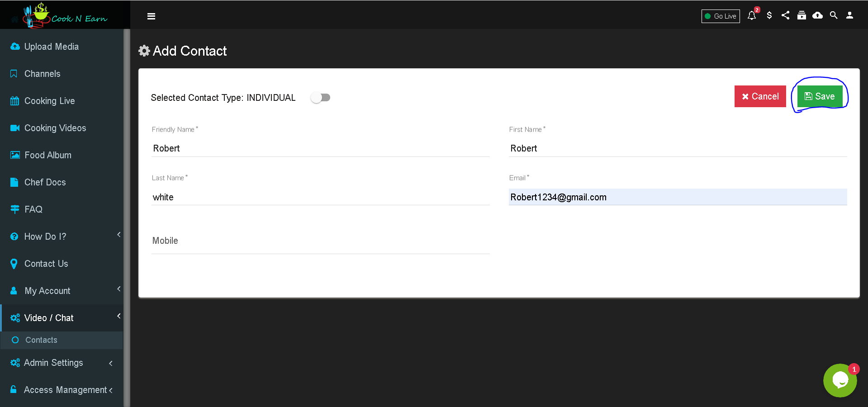
Task: Click the dollar sign earnings icon
Action: pos(769,15)
